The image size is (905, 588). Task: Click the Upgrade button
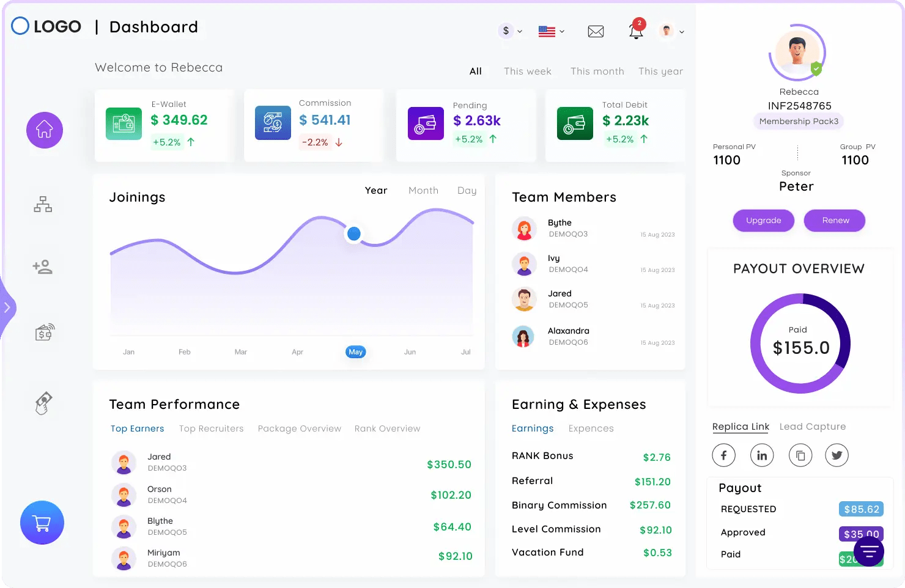pyautogui.click(x=764, y=221)
